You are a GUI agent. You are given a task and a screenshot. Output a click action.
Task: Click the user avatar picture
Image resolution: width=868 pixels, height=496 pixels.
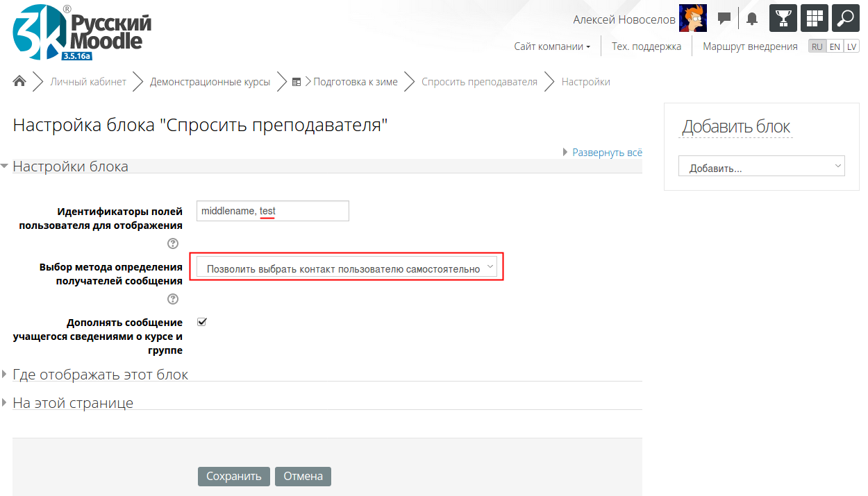[x=692, y=19]
